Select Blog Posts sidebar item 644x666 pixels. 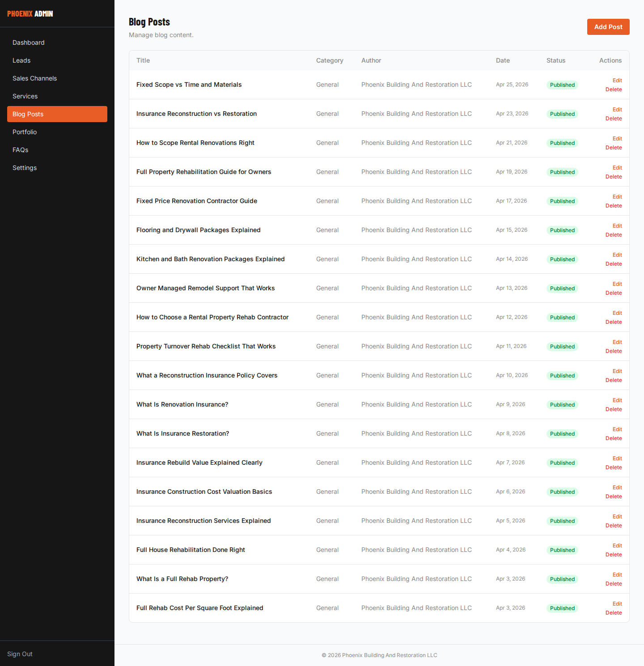57,114
